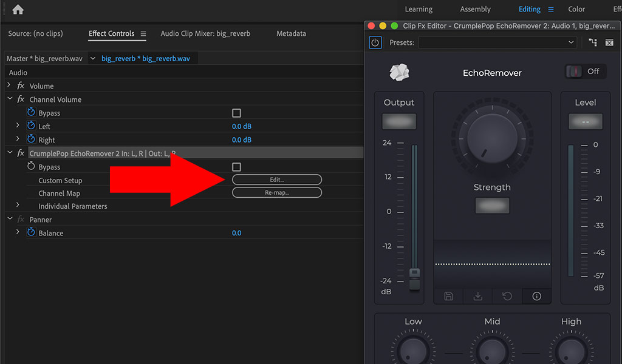Click the CrumplePop EchoRemover 2 effect title row

coord(196,153)
